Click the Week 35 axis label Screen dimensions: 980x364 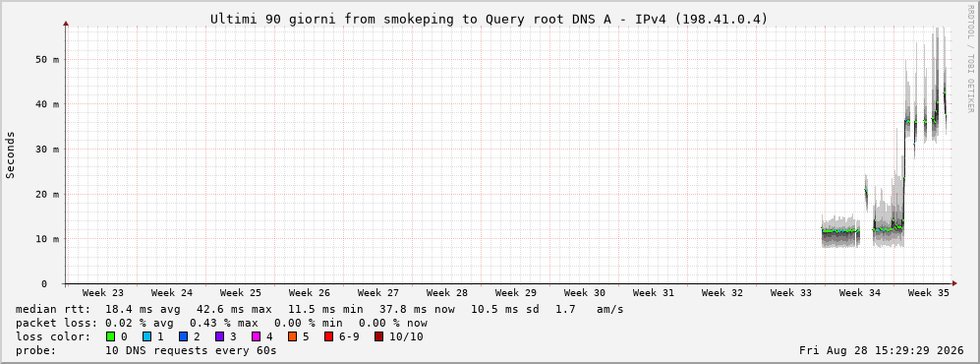coord(928,293)
